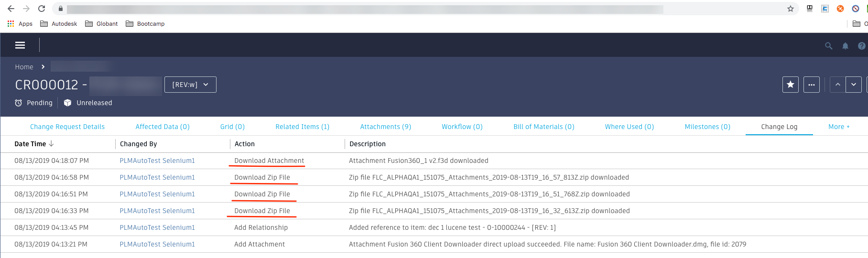The width and height of the screenshot is (868, 258).
Task: Open the Globant bookmarks folder
Action: tap(101, 23)
